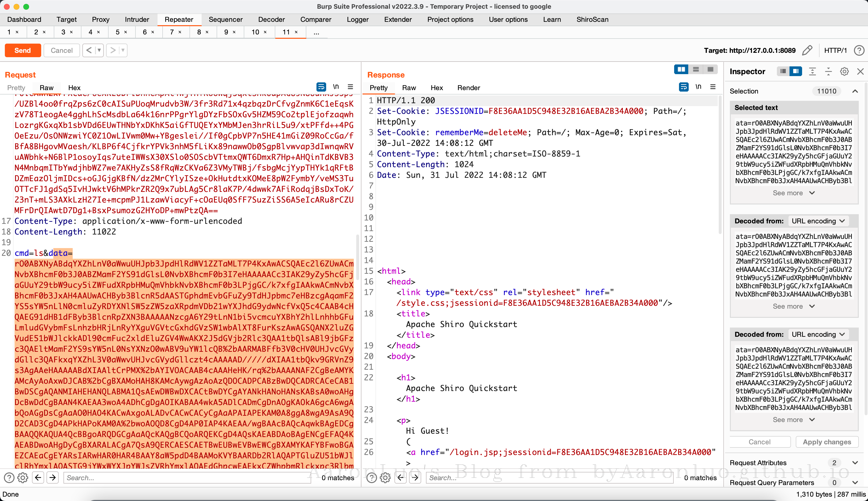Toggle response word wrap icon

point(684,87)
